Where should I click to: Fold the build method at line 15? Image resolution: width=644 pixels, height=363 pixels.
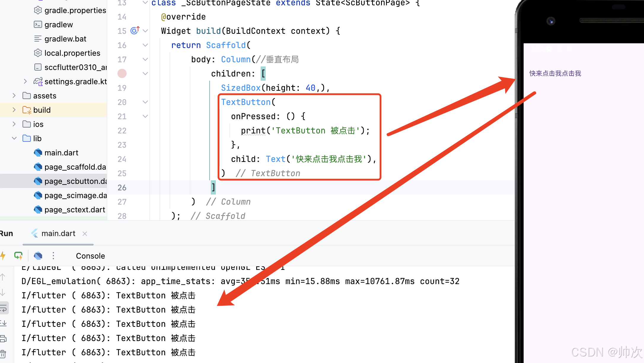click(145, 31)
